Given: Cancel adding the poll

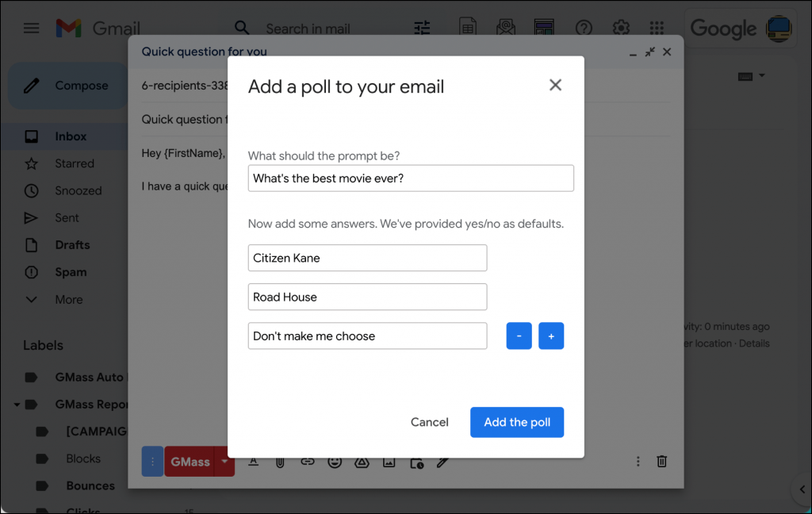Looking at the screenshot, I should click(429, 422).
